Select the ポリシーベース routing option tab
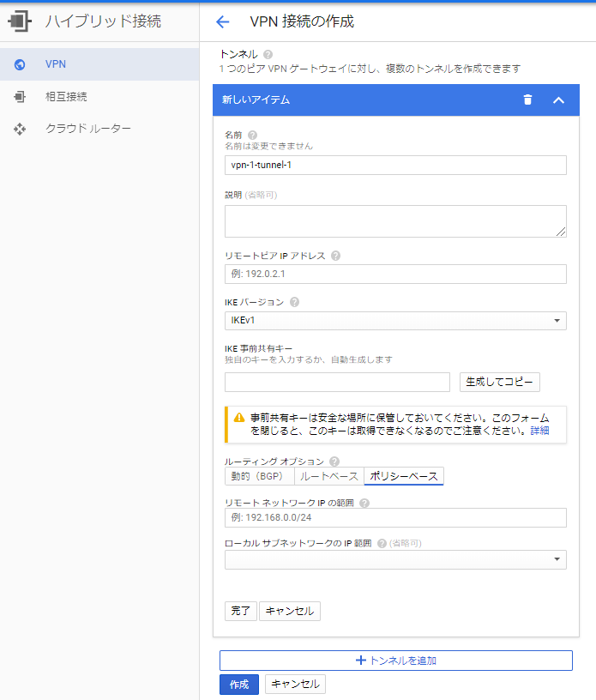 click(404, 476)
